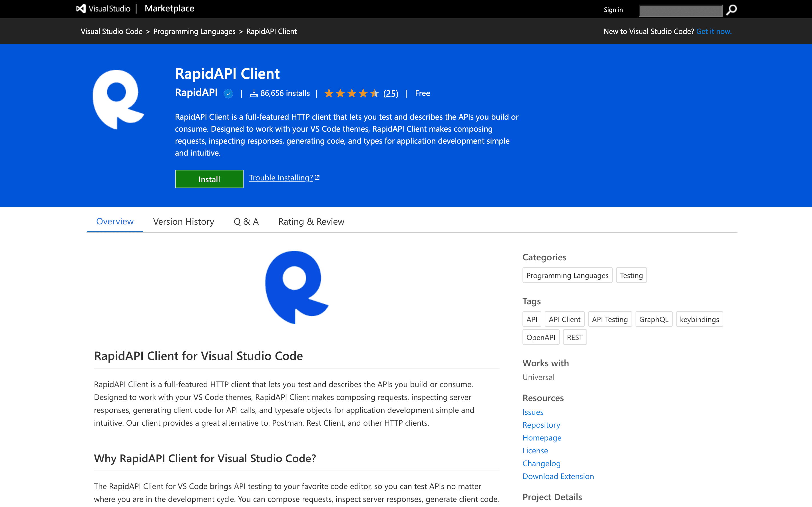Screen dimensions: 812x507
Task: Open the Repository resource link
Action: (x=541, y=424)
